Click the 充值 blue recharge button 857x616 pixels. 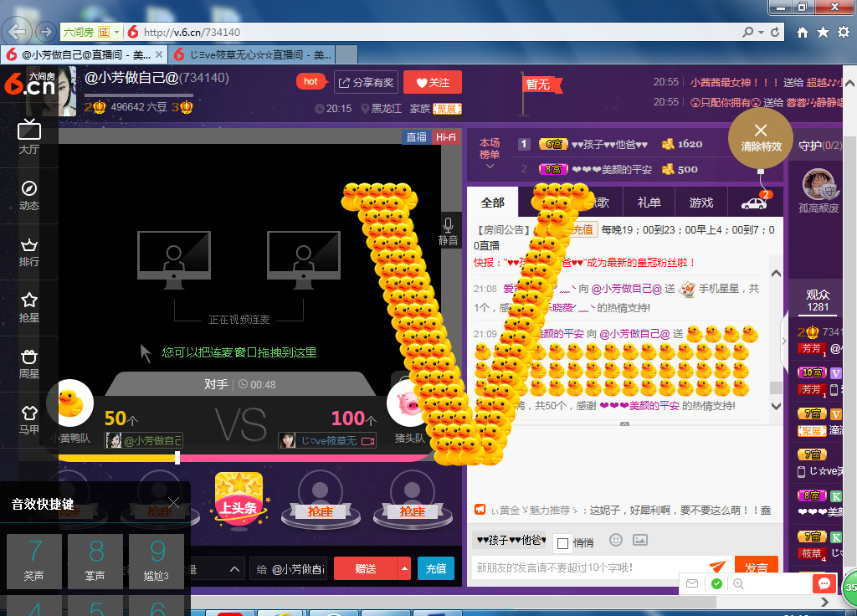coord(436,568)
